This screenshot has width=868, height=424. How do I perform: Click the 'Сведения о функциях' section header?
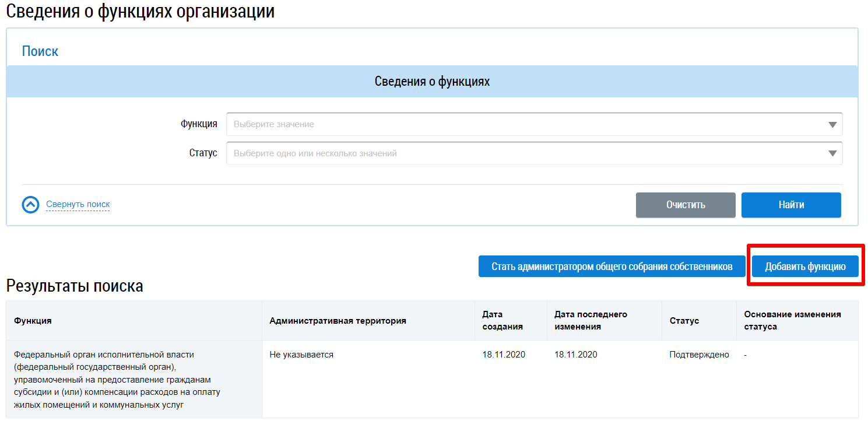coord(432,82)
